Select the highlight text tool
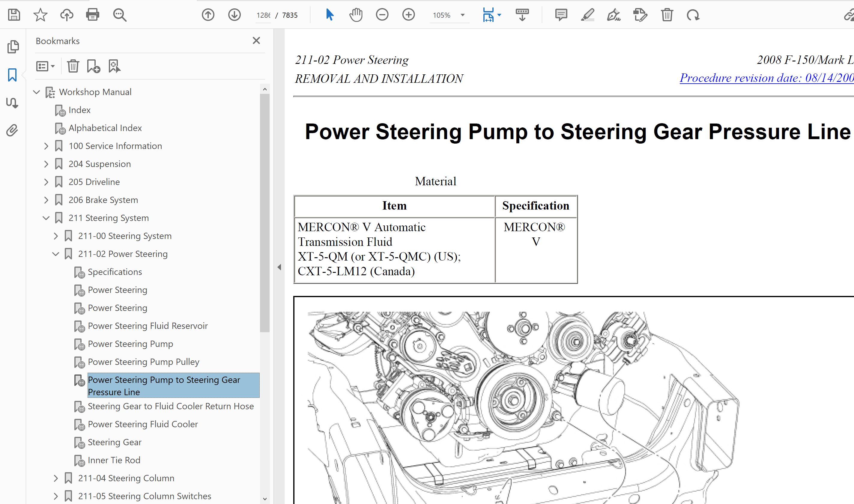This screenshot has width=854, height=504. point(587,15)
